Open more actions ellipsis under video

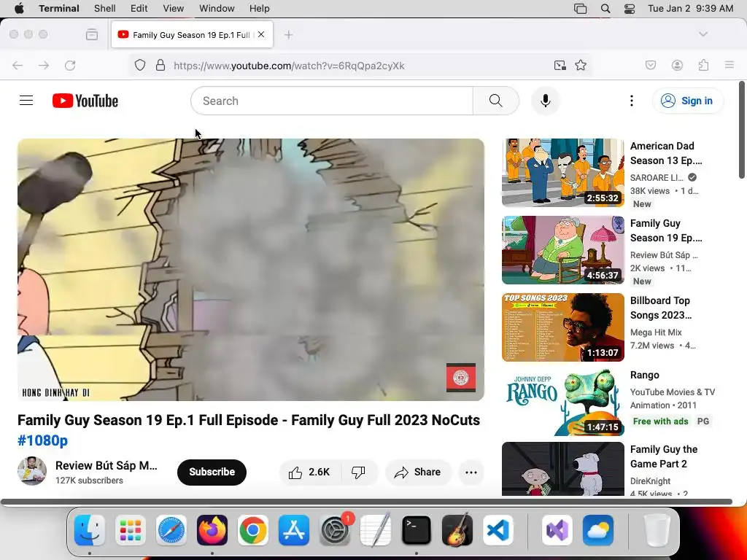471,472
